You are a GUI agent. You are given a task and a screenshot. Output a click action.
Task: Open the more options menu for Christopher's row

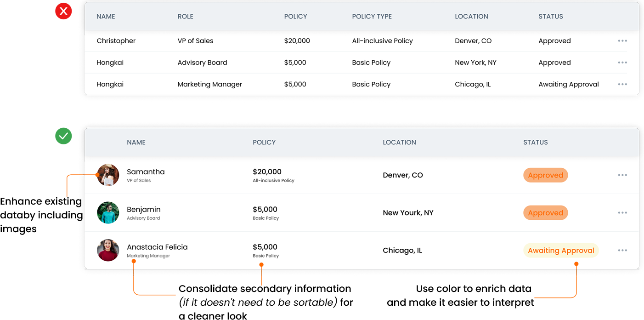click(x=622, y=41)
